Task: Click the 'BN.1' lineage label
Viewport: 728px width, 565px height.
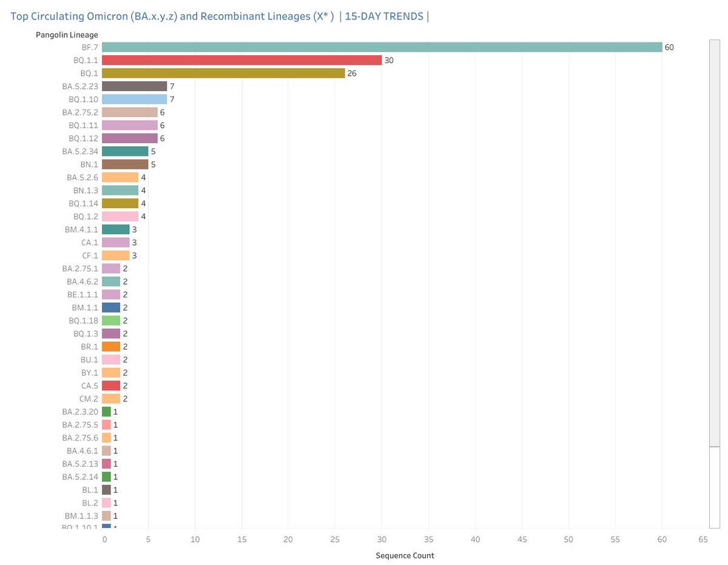Action: (x=89, y=164)
